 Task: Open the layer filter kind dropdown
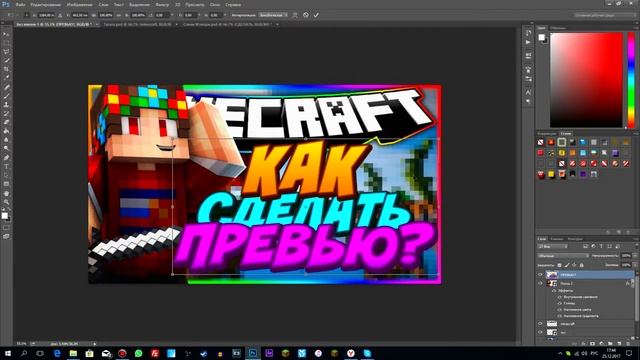tap(553, 247)
